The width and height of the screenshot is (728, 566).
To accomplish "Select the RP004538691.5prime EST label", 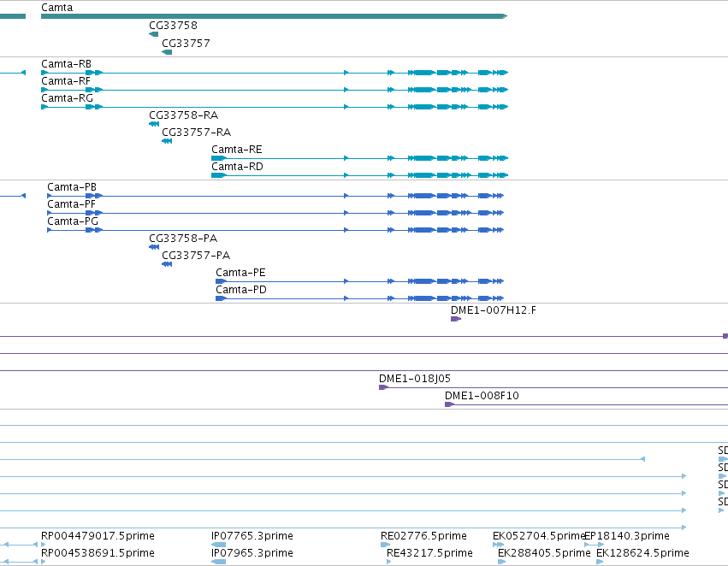I will (x=98, y=553).
